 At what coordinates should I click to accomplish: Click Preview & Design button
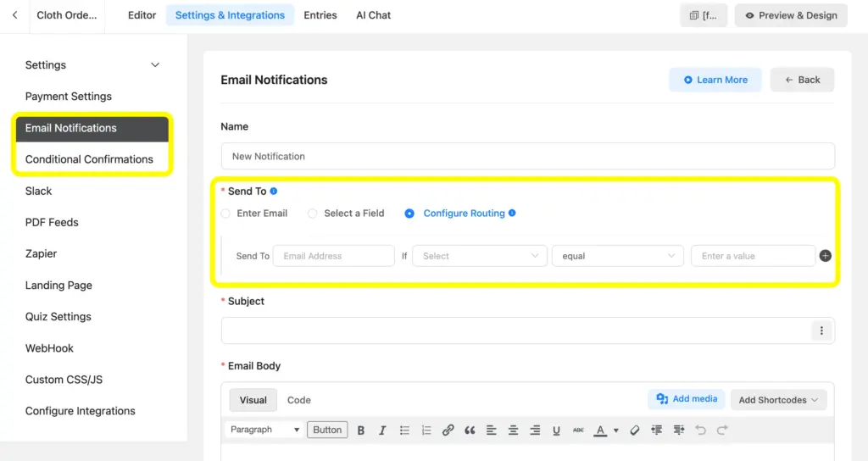point(791,15)
